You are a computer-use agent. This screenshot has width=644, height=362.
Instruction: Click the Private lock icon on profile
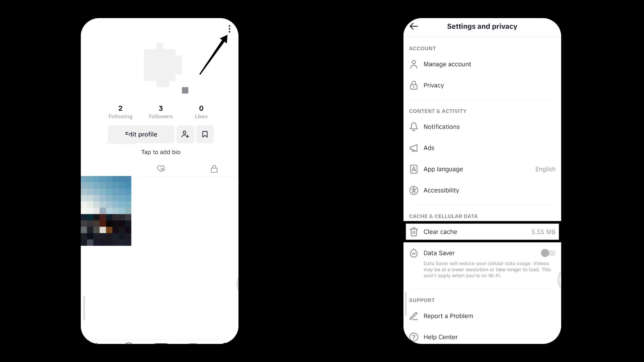pyautogui.click(x=214, y=168)
